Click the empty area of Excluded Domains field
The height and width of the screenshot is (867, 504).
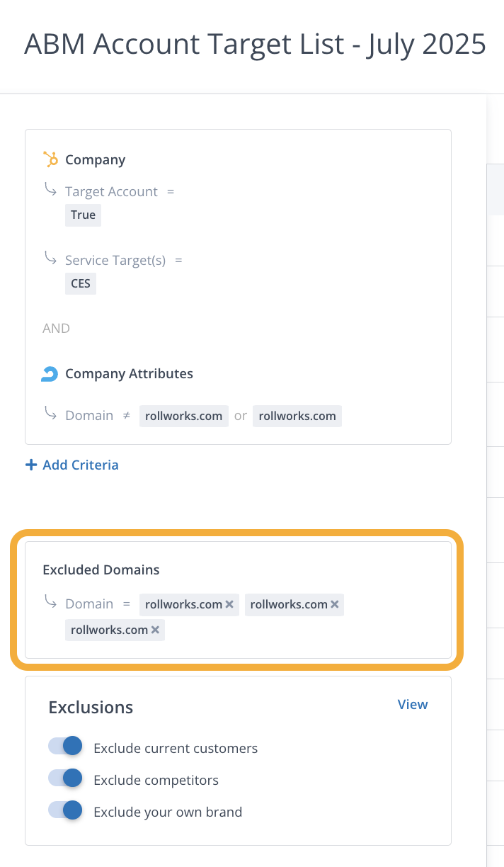304,630
